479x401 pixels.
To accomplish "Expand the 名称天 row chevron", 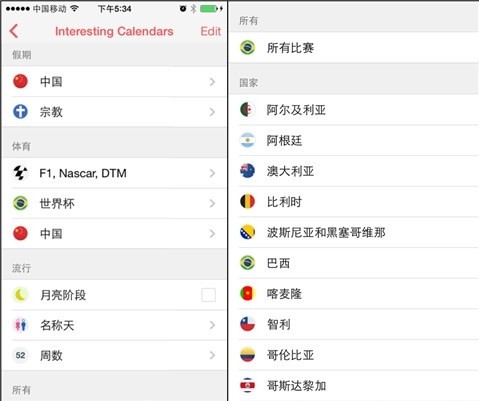I will point(212,325).
